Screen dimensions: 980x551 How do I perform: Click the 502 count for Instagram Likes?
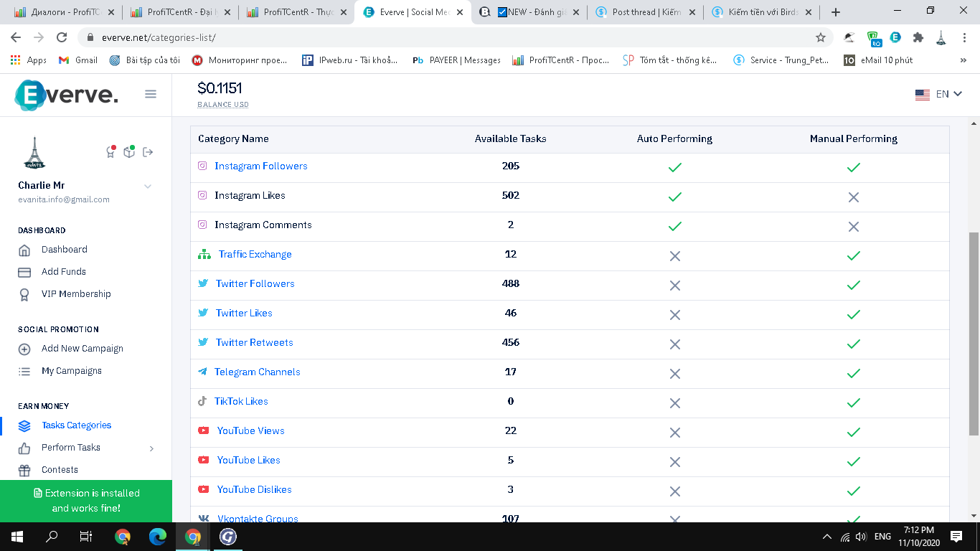pos(511,195)
